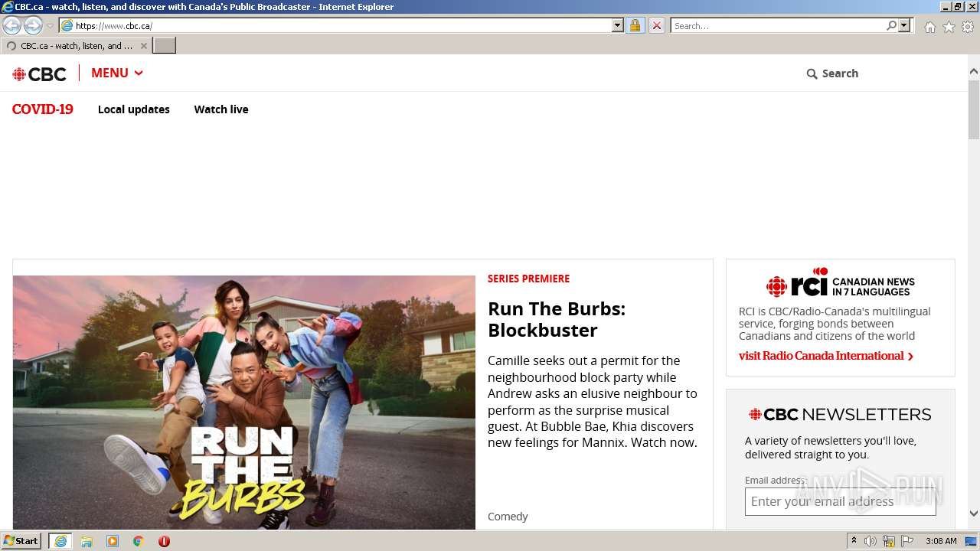Open the Action Center flag icon
980x551 pixels.
pyautogui.click(x=907, y=541)
